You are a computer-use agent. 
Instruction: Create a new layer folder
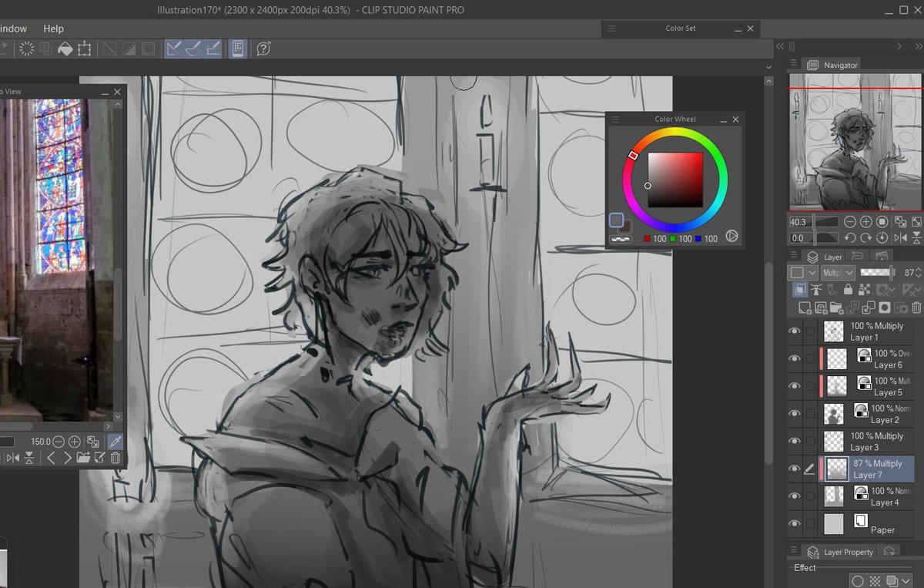click(x=837, y=307)
